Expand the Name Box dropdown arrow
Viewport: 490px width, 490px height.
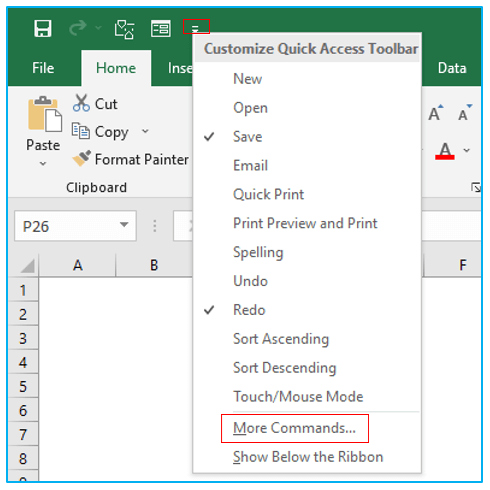point(124,225)
